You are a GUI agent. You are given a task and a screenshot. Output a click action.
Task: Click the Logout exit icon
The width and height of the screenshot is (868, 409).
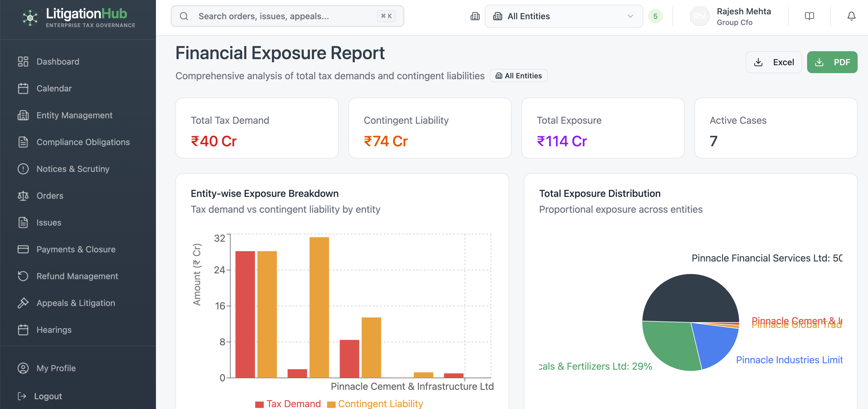coord(22,396)
